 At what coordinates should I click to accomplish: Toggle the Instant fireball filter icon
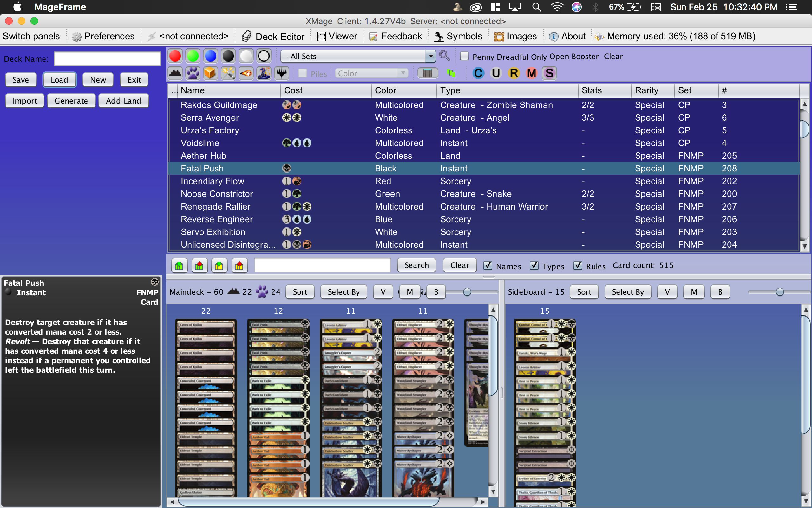click(246, 73)
